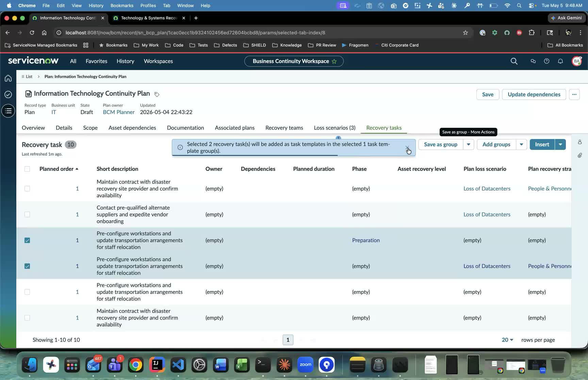Open ServiceNow global search magnifier
Screen dimensions: 588x380
[x=514, y=61]
